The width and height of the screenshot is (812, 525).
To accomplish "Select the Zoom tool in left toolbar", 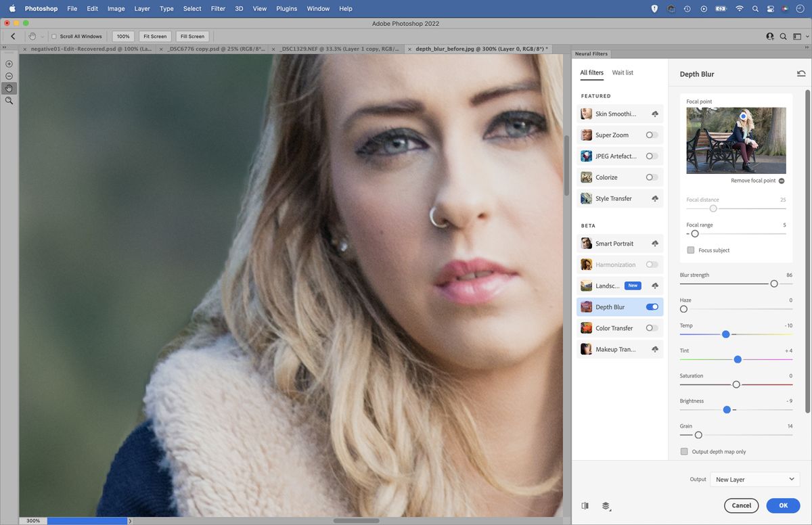I will (9, 101).
